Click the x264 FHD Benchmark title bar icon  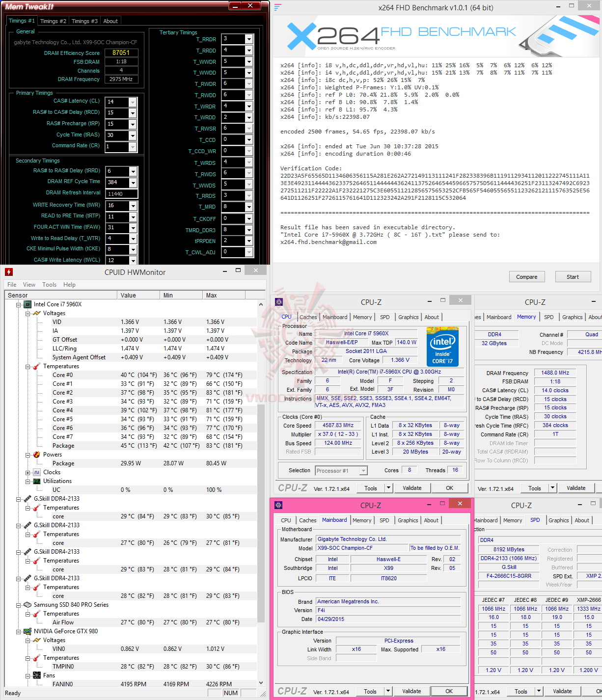[278, 7]
